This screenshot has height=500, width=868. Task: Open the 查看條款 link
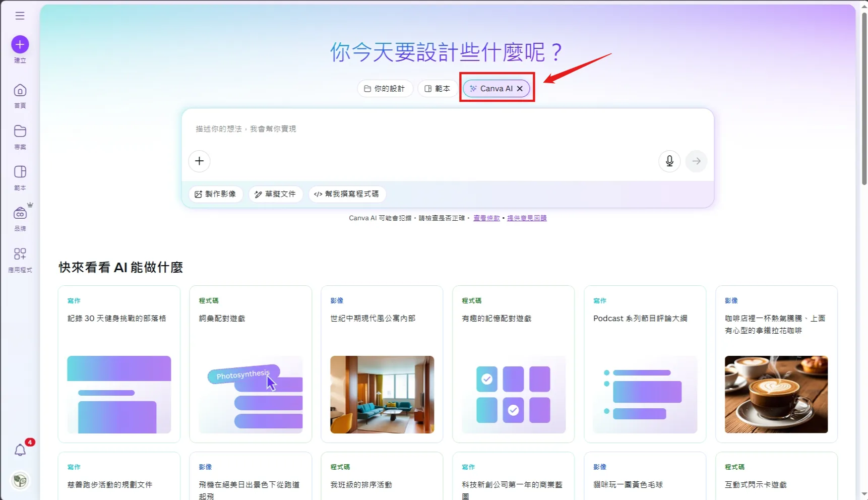tap(486, 218)
